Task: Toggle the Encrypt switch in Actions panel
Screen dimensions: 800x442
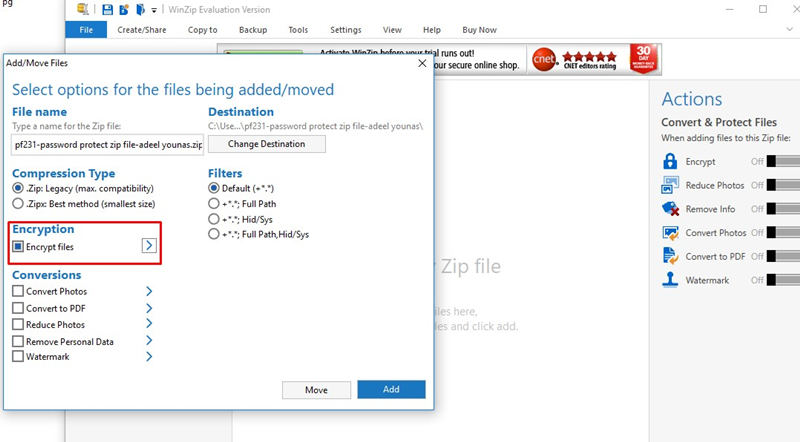Action: pos(782,161)
